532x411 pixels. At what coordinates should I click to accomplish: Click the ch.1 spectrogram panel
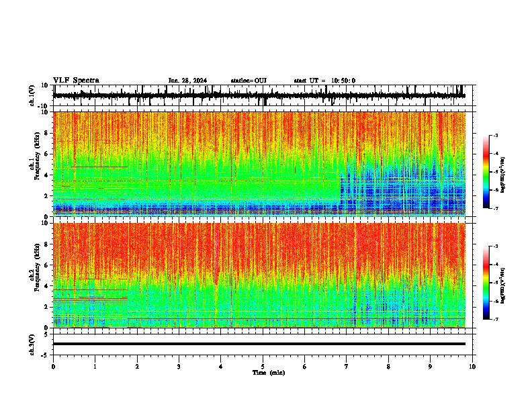coord(259,164)
